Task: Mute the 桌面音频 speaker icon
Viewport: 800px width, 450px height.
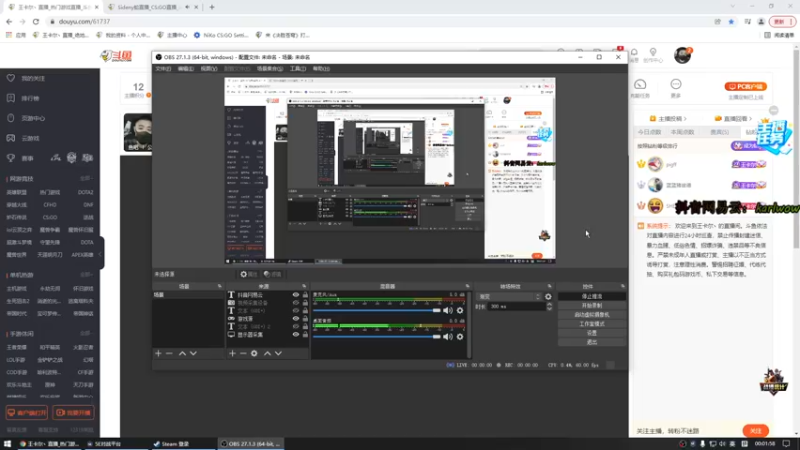Action: [x=447, y=337]
